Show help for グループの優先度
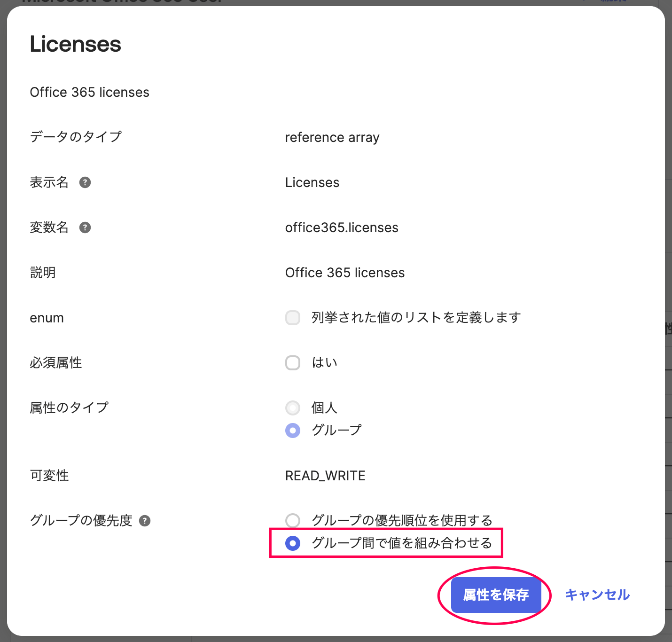The height and width of the screenshot is (642, 672). tap(145, 521)
